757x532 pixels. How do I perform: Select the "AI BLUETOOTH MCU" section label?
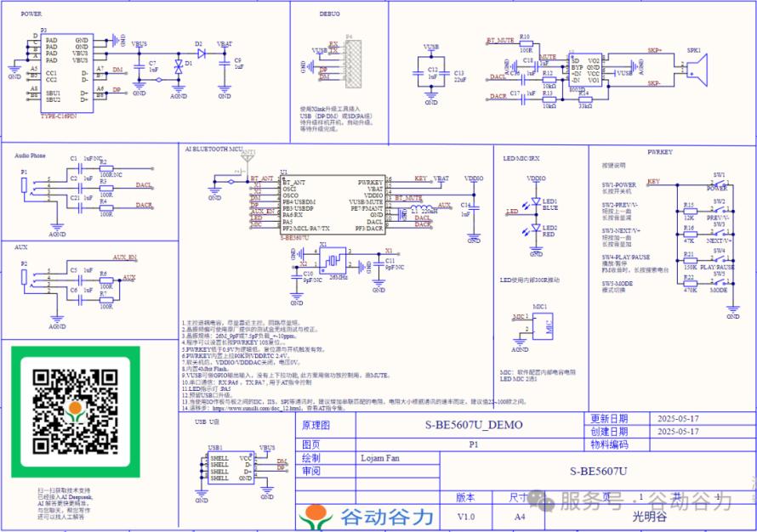pyautogui.click(x=213, y=150)
